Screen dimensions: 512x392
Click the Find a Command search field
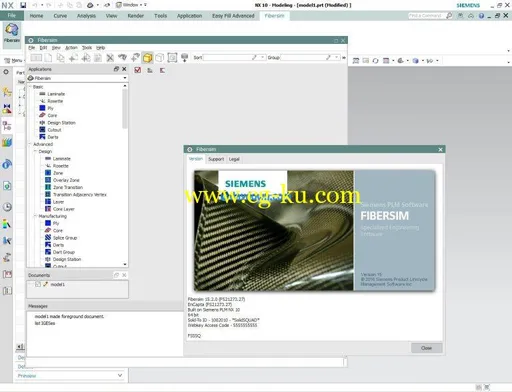pyautogui.click(x=426, y=16)
